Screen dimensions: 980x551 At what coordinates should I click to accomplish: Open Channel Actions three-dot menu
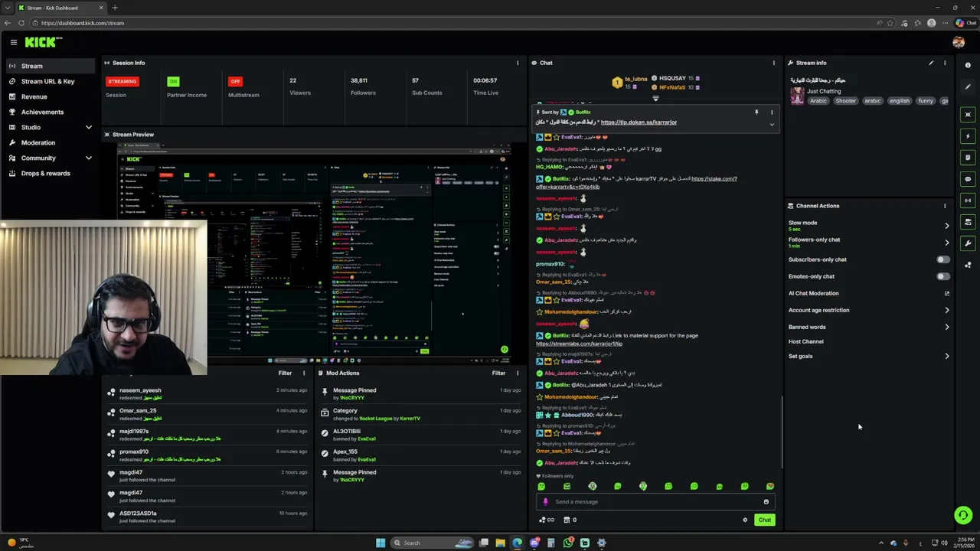pyautogui.click(x=945, y=206)
